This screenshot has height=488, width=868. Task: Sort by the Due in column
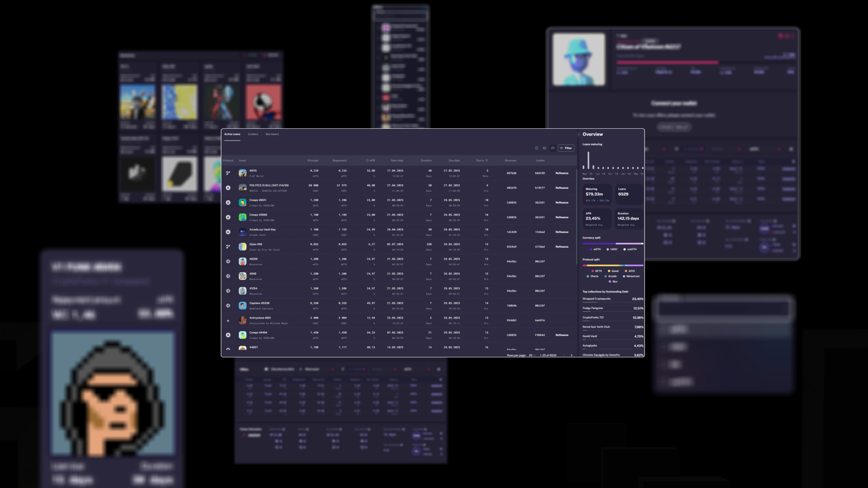481,160
